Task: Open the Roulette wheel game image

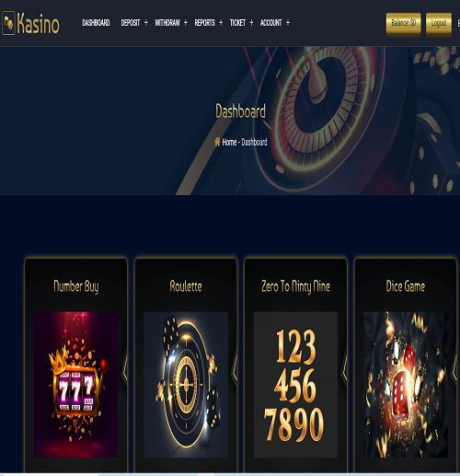Action: (186, 385)
